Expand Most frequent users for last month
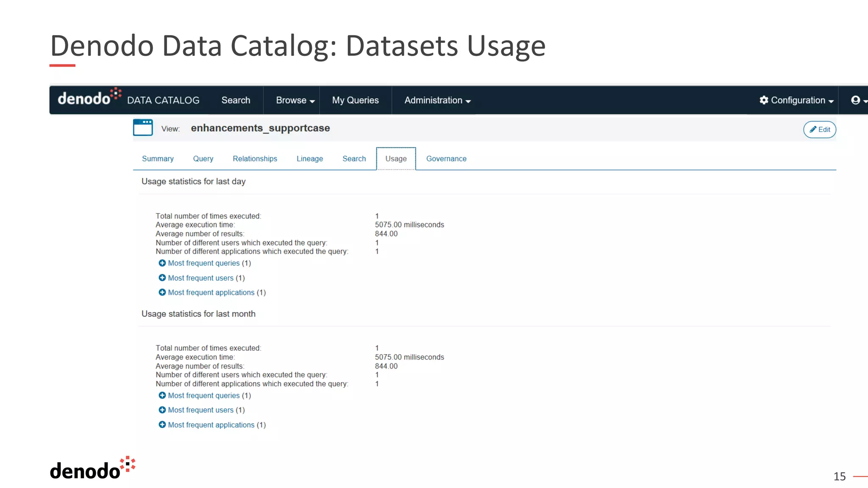868x488 pixels. coord(202,410)
